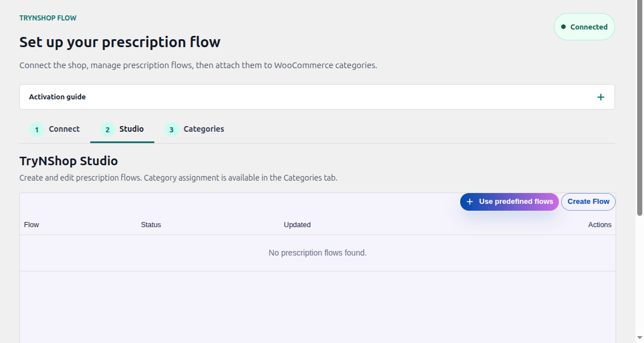Click the vertical page scrollbar
The width and height of the screenshot is (644, 343).
(639, 108)
